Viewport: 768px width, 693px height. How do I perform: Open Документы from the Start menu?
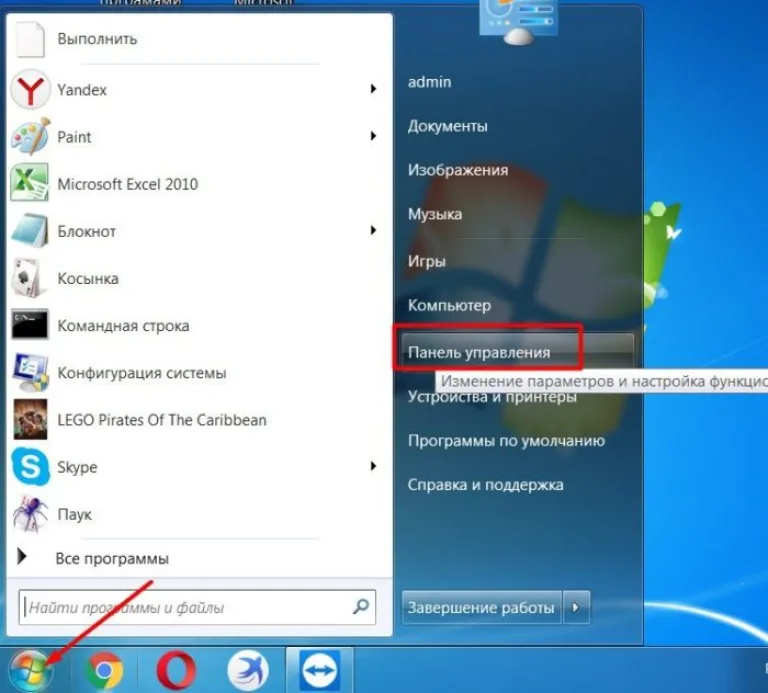pos(448,126)
